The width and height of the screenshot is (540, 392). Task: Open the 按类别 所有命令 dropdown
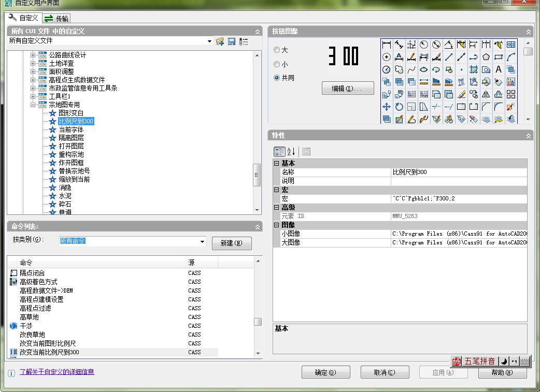point(202,242)
